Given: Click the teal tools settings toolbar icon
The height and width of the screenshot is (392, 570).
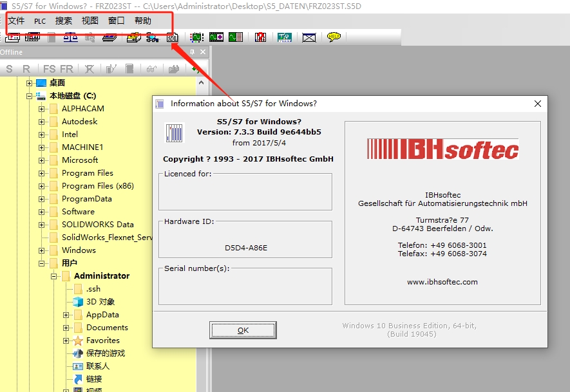Looking at the screenshot, I should pos(284,37).
